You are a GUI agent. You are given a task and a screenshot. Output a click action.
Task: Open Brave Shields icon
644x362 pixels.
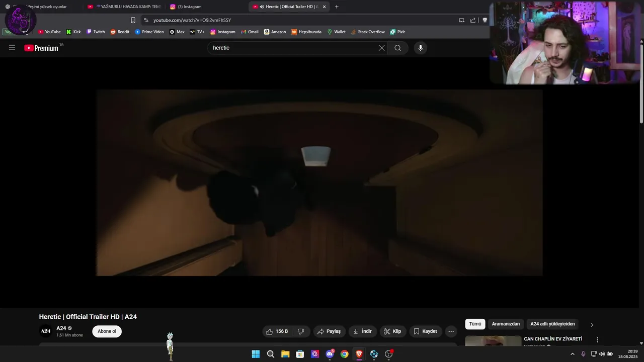click(x=485, y=20)
